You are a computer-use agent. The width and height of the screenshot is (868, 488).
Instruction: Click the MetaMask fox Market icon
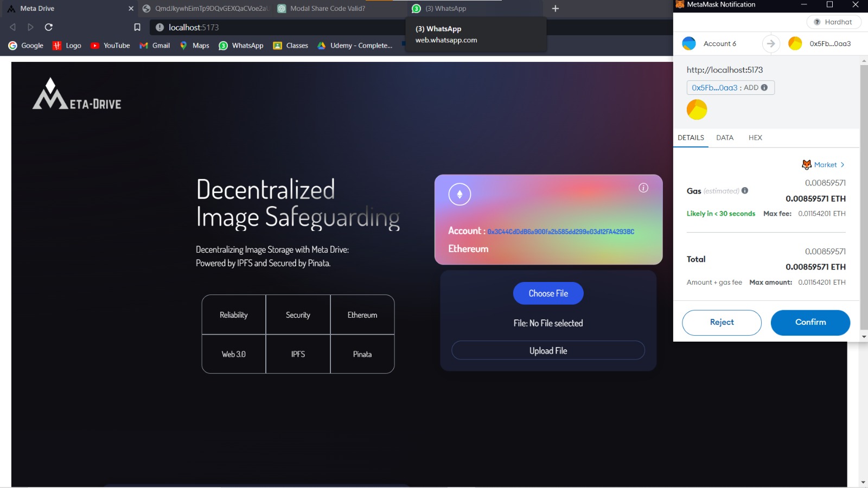tap(807, 164)
